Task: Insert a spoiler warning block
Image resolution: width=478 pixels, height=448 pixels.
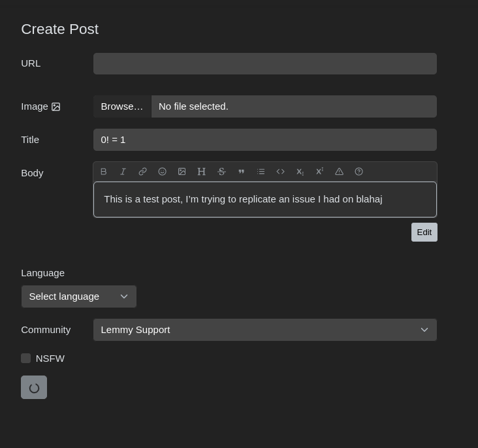Action: click(339, 172)
